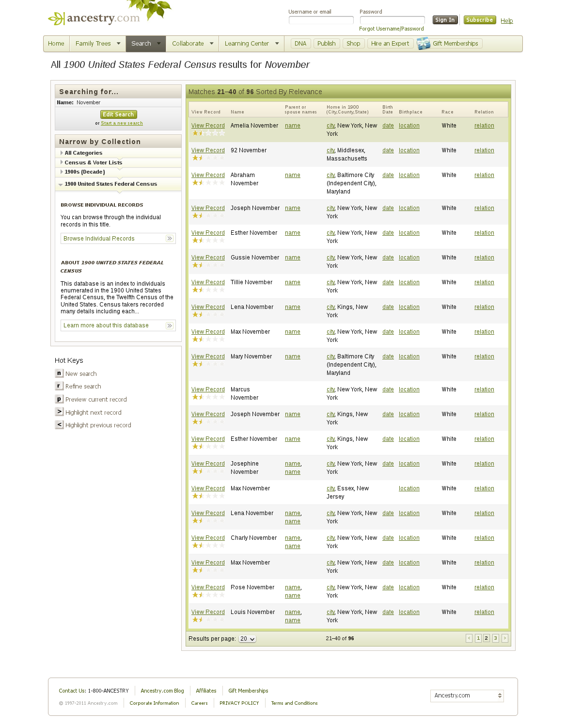Open the Ancestry.com site selector in footer
566x728 pixels.
pos(467,696)
